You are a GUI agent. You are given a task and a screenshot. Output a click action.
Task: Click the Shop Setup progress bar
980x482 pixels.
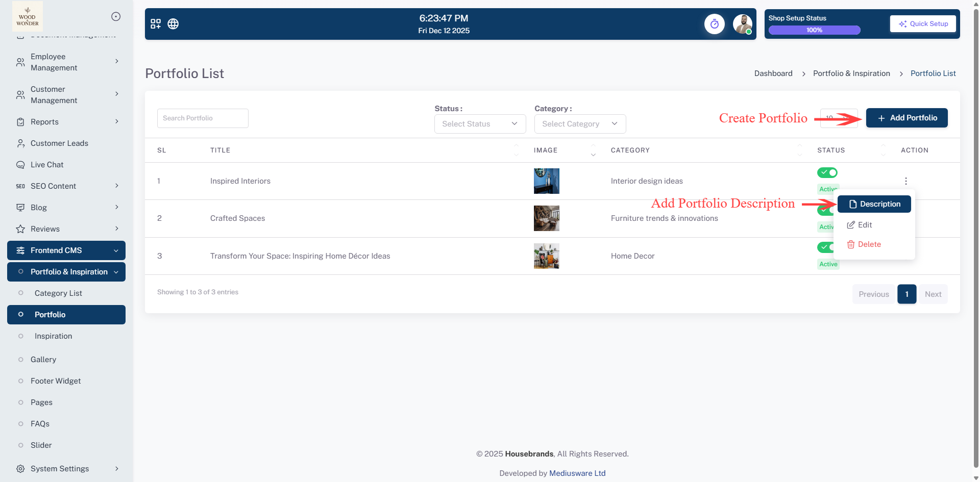(x=814, y=30)
